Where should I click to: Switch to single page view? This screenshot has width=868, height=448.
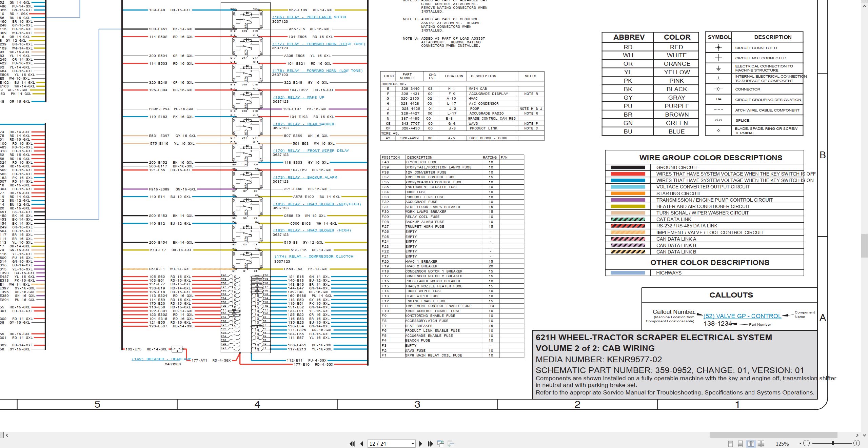(731, 444)
